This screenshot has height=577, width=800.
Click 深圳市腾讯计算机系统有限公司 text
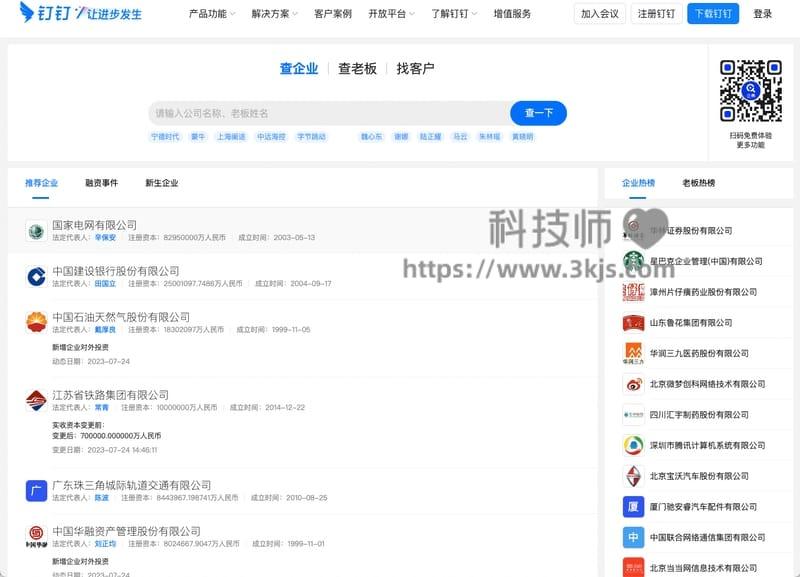(x=707, y=445)
